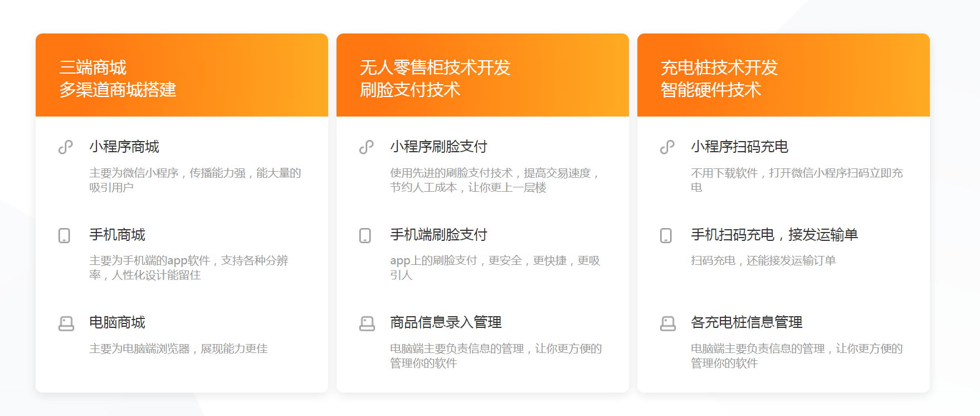This screenshot has width=980, height=416.
Task: Click description 主要为微信小程序，传播能力强
Action: [x=195, y=180]
